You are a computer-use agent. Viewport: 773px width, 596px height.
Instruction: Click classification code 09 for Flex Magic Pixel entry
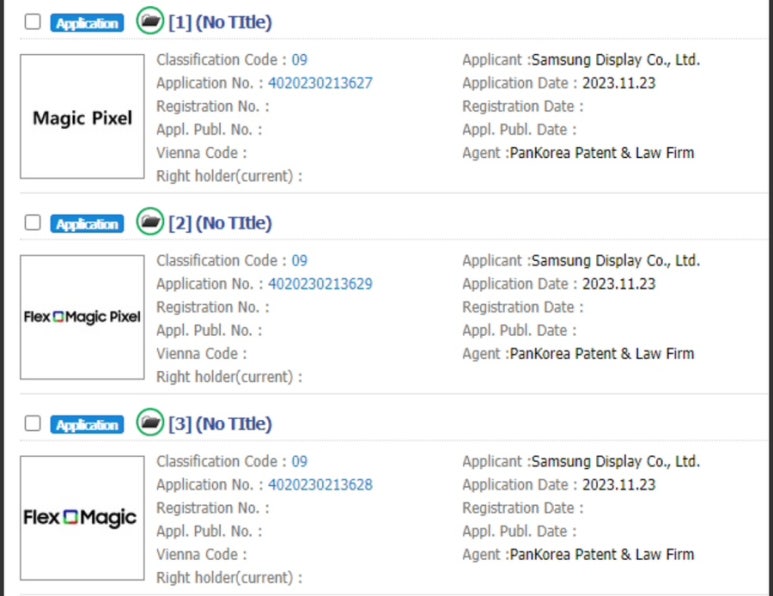pos(299,260)
